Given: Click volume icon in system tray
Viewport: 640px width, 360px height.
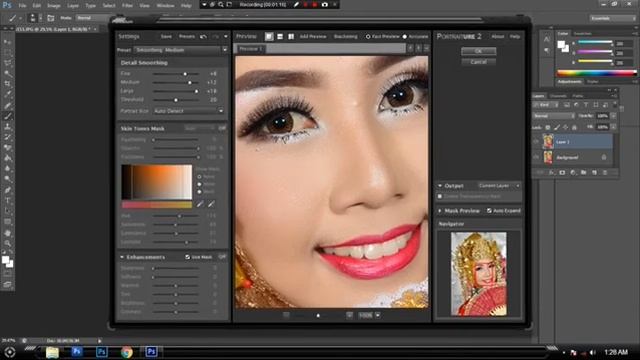Looking at the screenshot, I should tap(593, 352).
